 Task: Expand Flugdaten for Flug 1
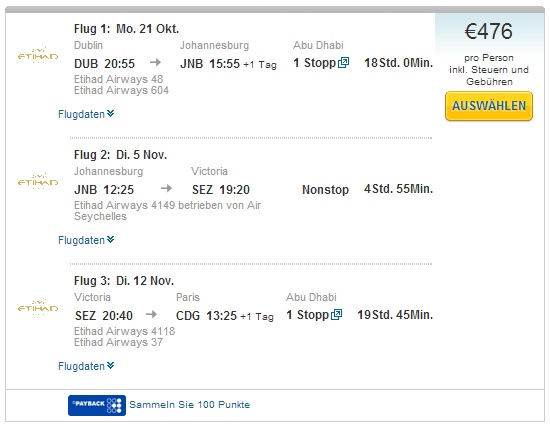click(86, 114)
